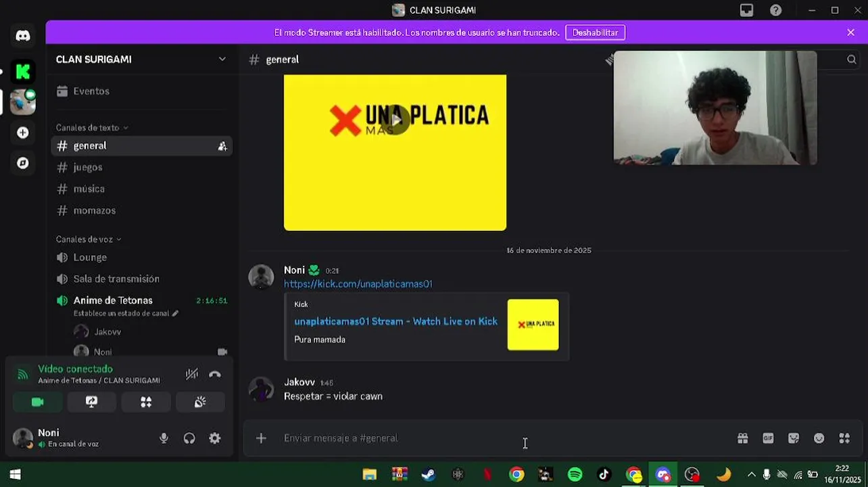868x487 pixels.
Task: Collapse the Canales de voz category
Action: click(x=89, y=239)
